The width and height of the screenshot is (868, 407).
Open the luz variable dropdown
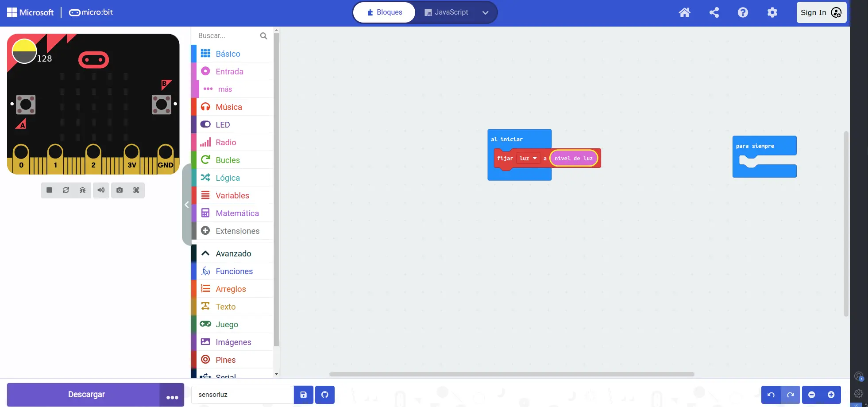(x=529, y=158)
